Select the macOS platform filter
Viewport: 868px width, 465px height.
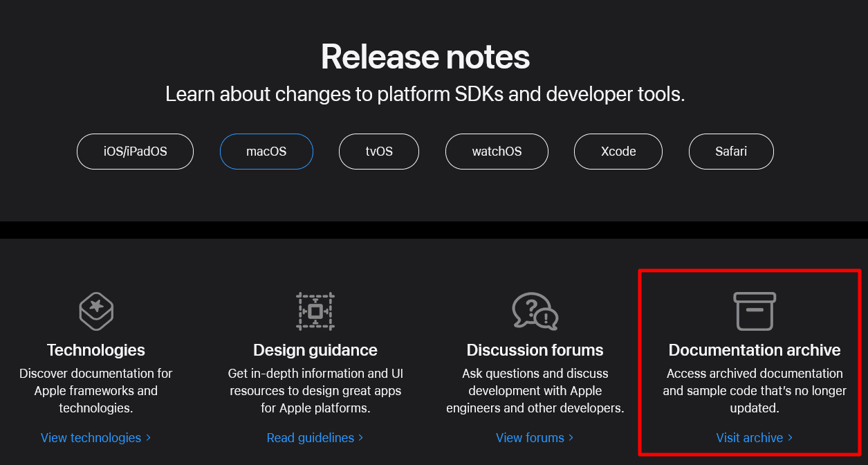coord(266,151)
